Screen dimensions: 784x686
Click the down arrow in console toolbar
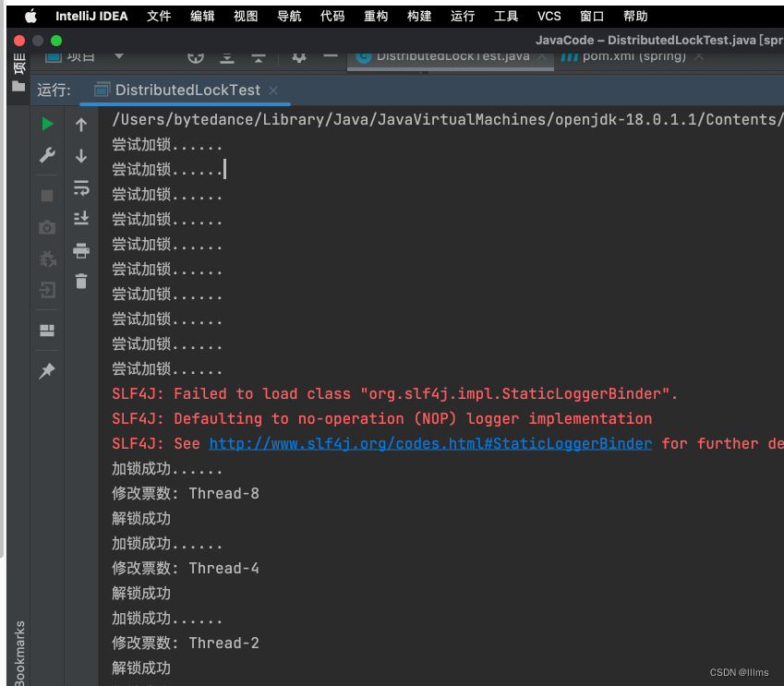click(81, 156)
